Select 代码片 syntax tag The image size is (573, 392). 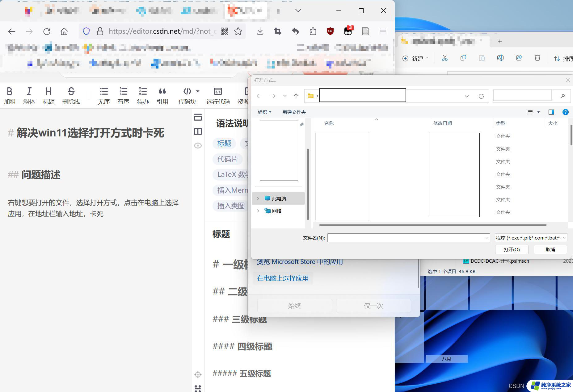tap(227, 159)
